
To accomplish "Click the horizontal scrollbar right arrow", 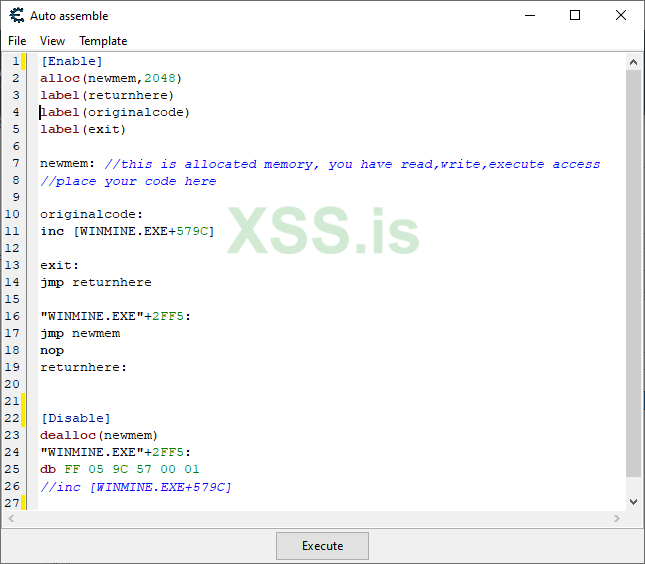I will (617, 518).
